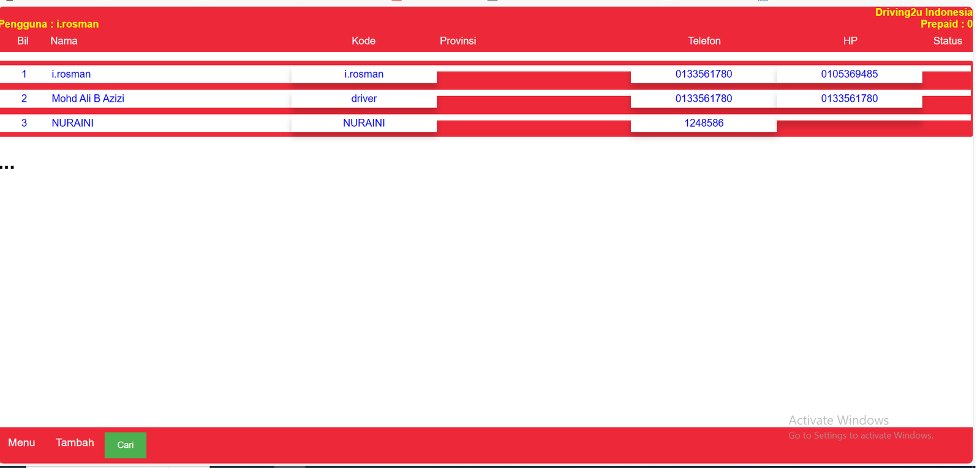The image size is (980, 468).
Task: Click the Status column header
Action: [x=947, y=41]
